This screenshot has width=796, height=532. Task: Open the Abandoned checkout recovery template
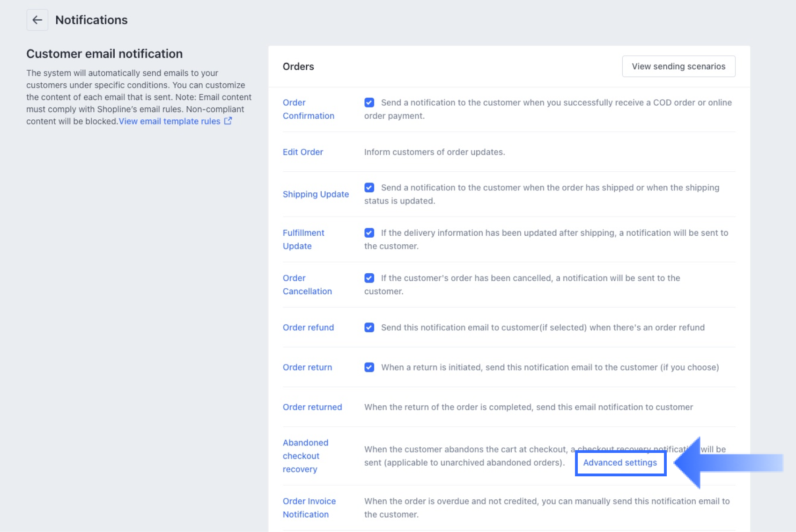[305, 456]
